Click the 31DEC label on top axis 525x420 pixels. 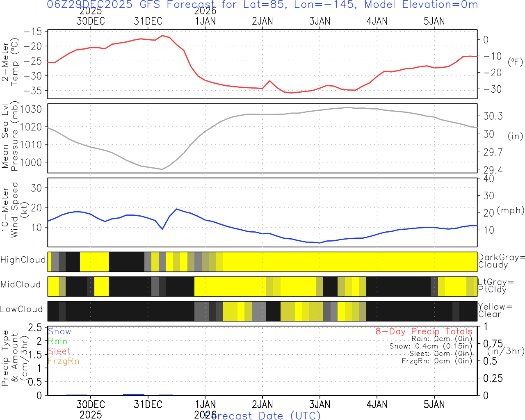(x=148, y=21)
